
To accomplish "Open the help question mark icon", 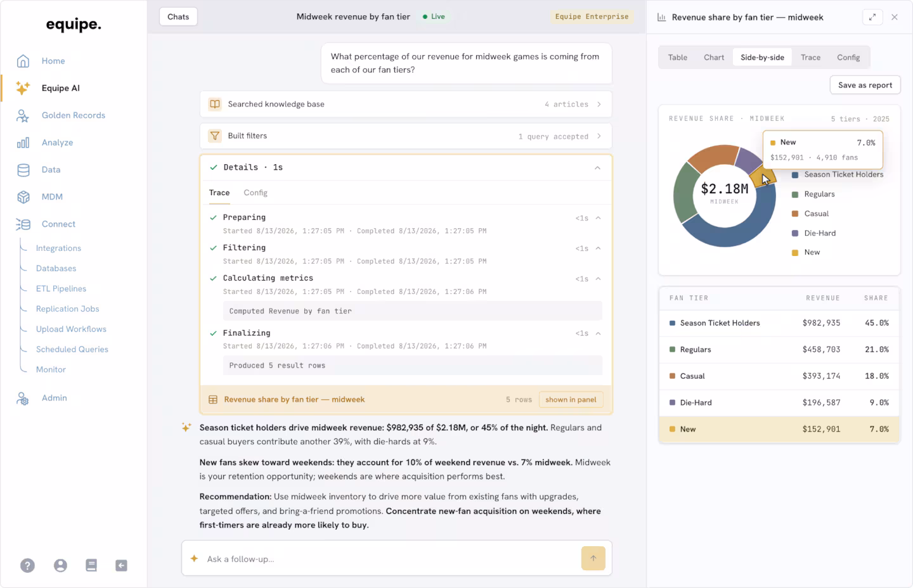I will tap(27, 565).
